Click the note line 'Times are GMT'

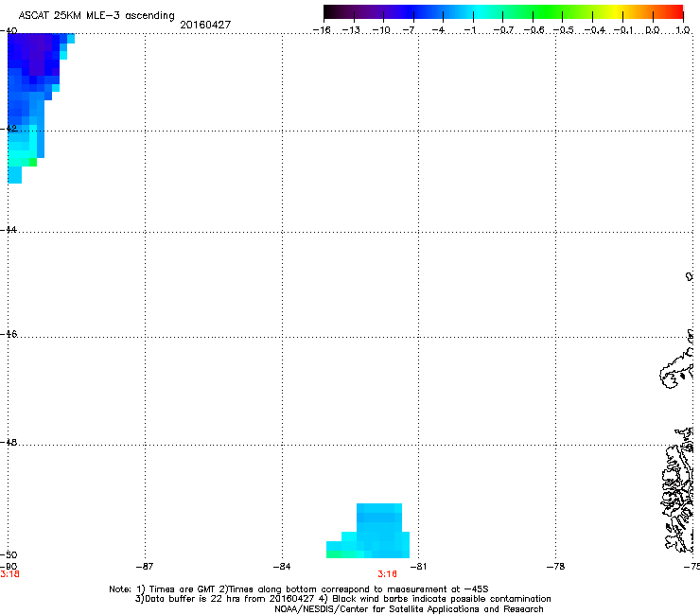tap(182, 589)
